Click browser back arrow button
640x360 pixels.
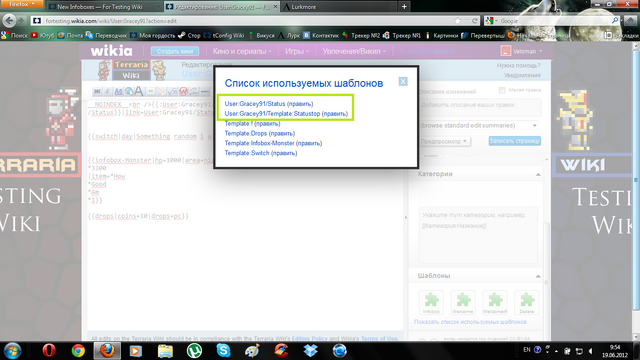coord(9,20)
